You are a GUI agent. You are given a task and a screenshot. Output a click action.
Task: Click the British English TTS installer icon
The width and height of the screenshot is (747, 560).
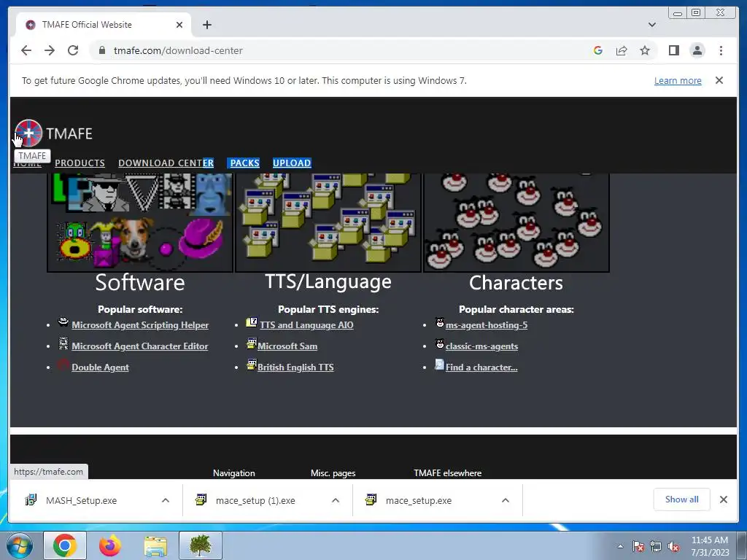252,365
